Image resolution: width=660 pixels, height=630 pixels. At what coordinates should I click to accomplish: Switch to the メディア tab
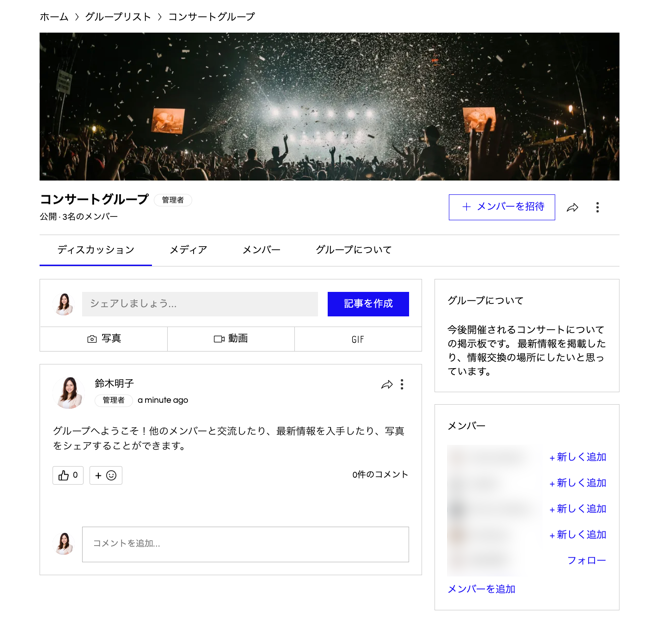pyautogui.click(x=188, y=250)
